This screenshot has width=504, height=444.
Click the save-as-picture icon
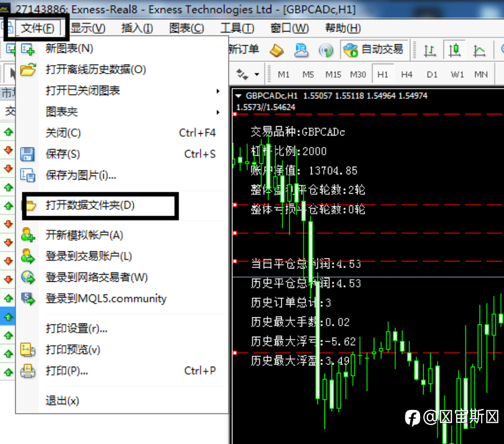[27, 175]
